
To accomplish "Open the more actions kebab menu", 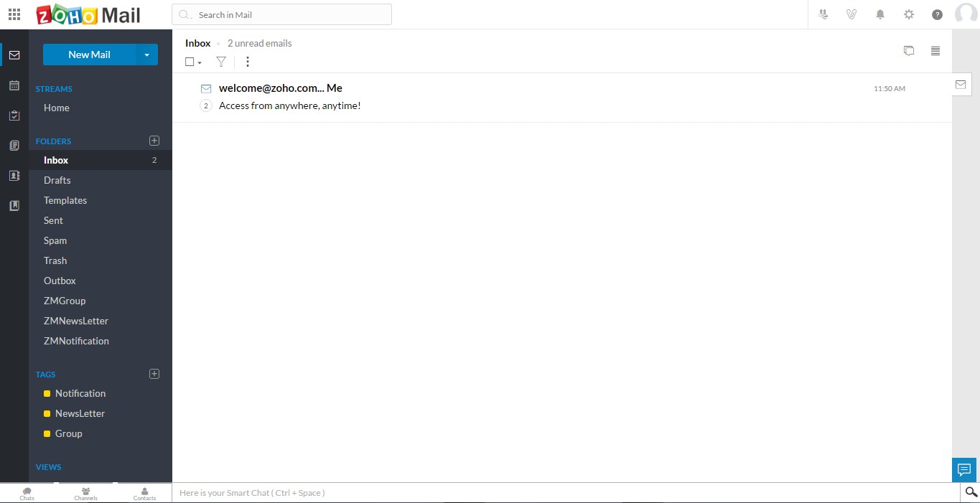I will [247, 62].
